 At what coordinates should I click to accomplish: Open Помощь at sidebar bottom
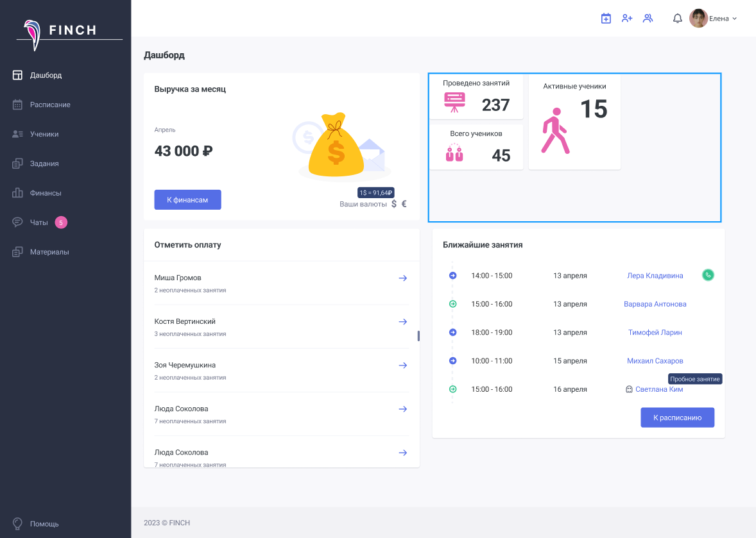pos(44,524)
